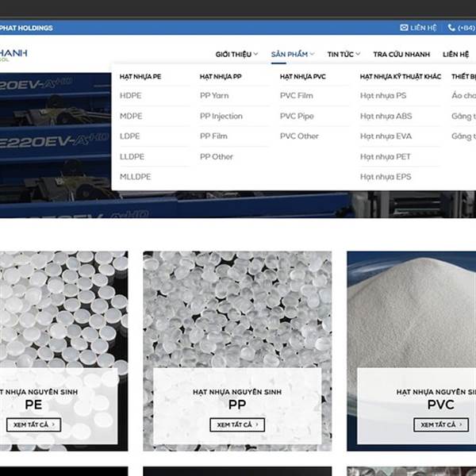Image resolution: width=476 pixels, height=476 pixels.
Task: Open Hạt nhựa EVA link
Action: coord(386,136)
